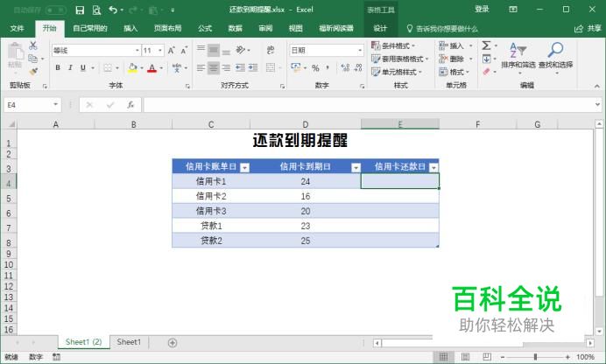Screen dimensions: 606x364
Task: Click the insert function fx icon
Action: tap(130, 105)
